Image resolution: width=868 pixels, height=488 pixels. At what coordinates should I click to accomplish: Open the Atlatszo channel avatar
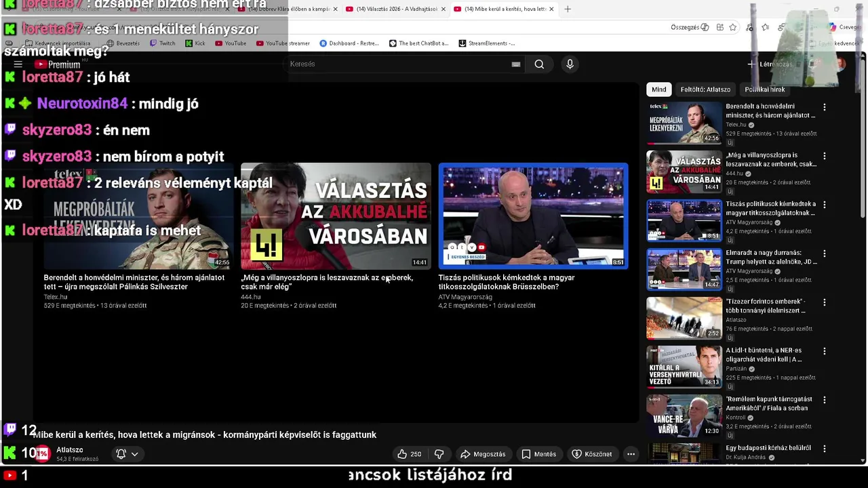43,453
